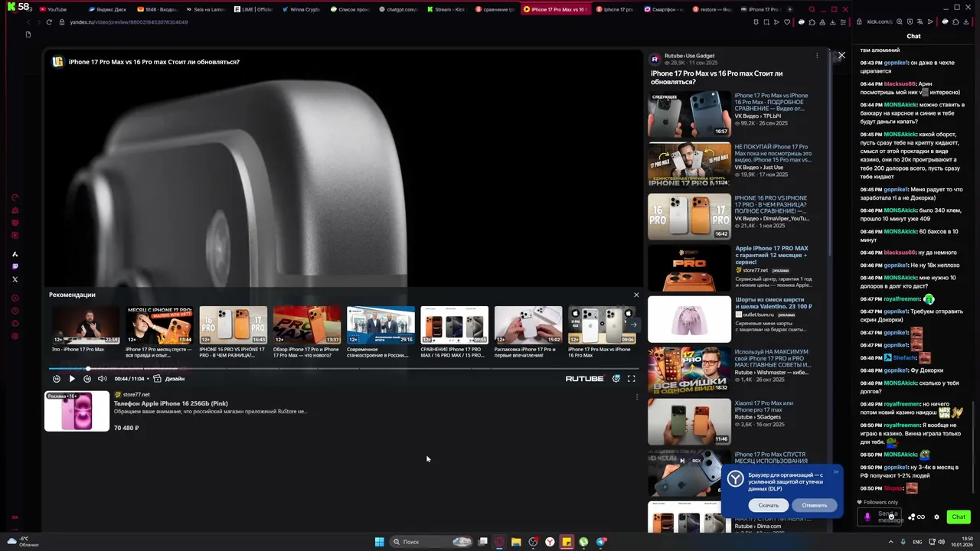Open the Twitch sidebar icon
Image resolution: width=980 pixels, height=551 pixels.
pos(15,266)
